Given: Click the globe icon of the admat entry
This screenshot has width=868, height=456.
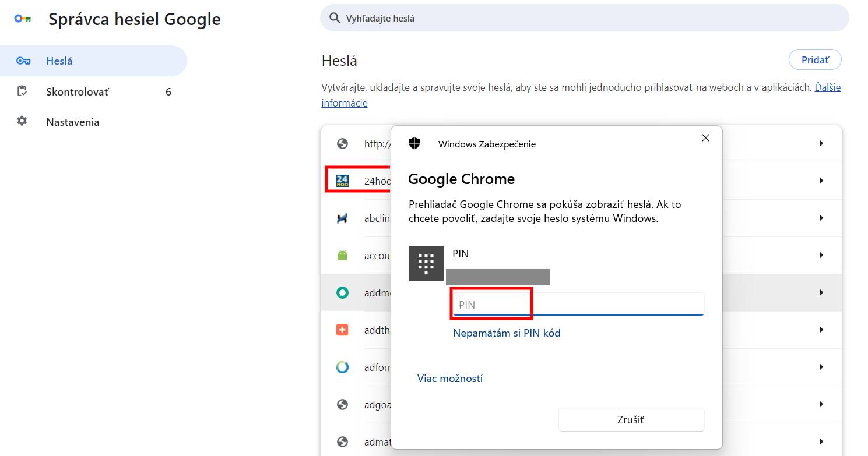Looking at the screenshot, I should 342,441.
